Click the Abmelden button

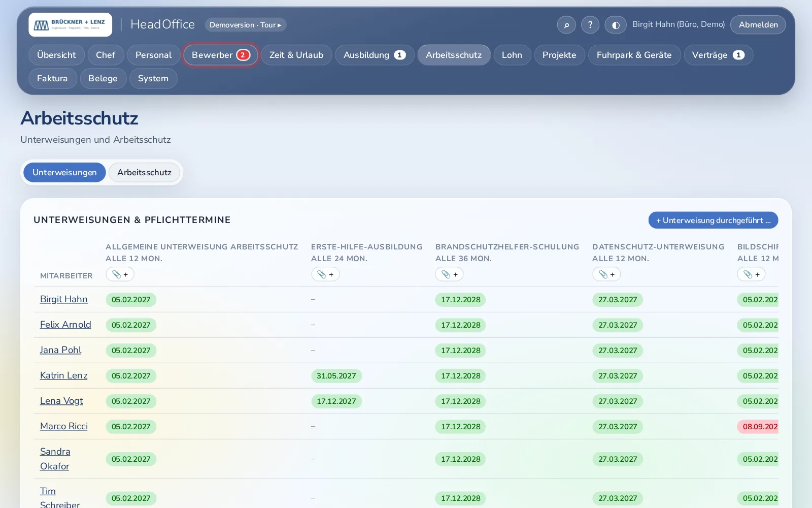click(x=758, y=25)
